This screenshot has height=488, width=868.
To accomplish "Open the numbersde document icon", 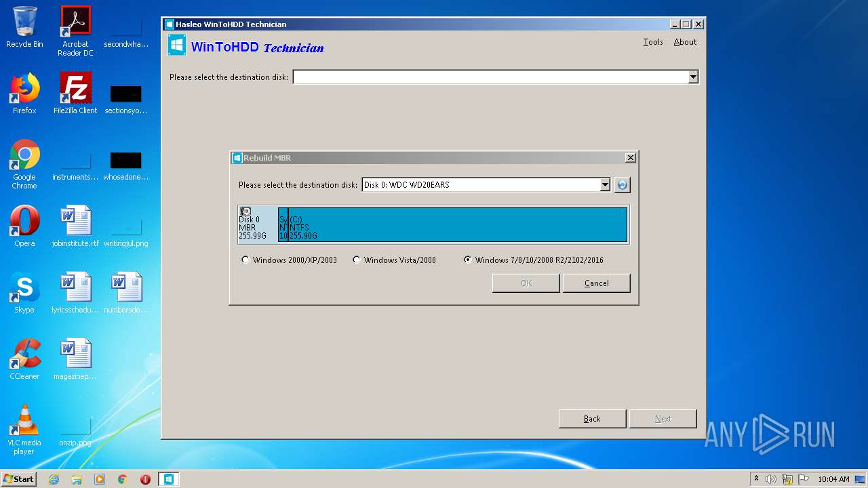I will click(126, 293).
